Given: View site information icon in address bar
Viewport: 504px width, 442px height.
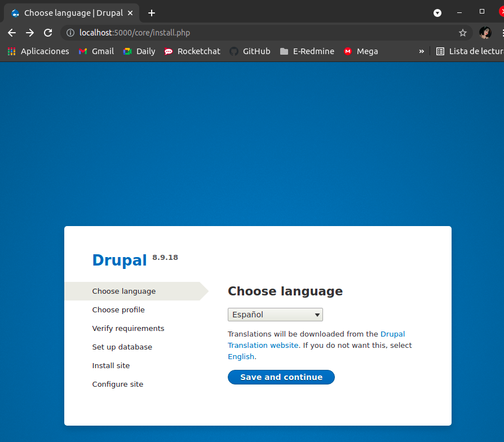Looking at the screenshot, I should [70, 33].
